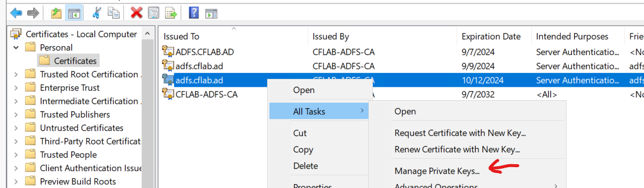Collapse the Personal tree node
This screenshot has width=644, height=188.
coord(16,48)
